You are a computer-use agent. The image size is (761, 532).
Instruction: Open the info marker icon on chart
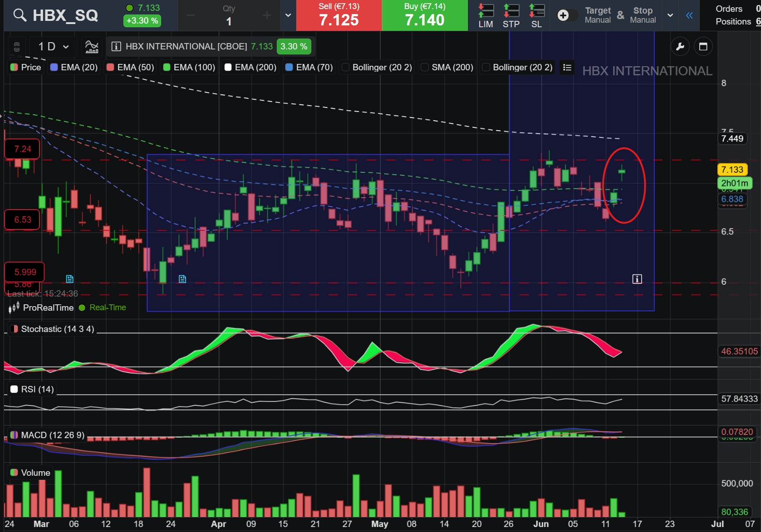pyautogui.click(x=637, y=279)
